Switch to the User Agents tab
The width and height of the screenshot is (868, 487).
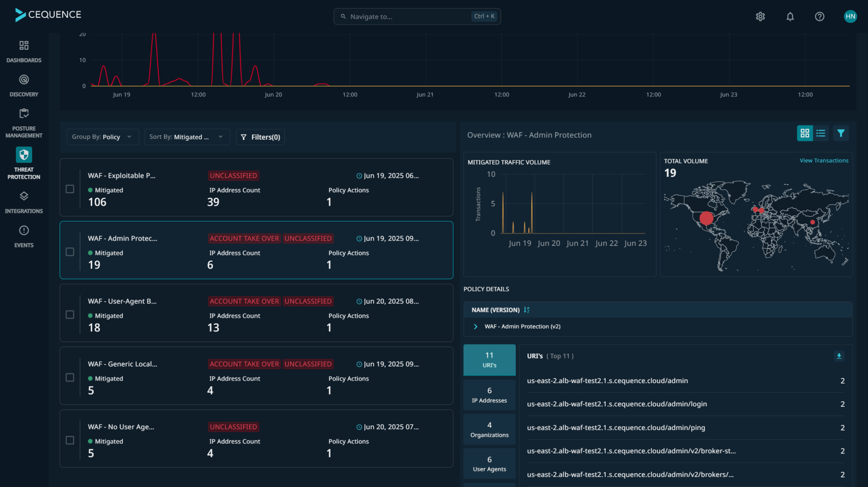(x=489, y=463)
